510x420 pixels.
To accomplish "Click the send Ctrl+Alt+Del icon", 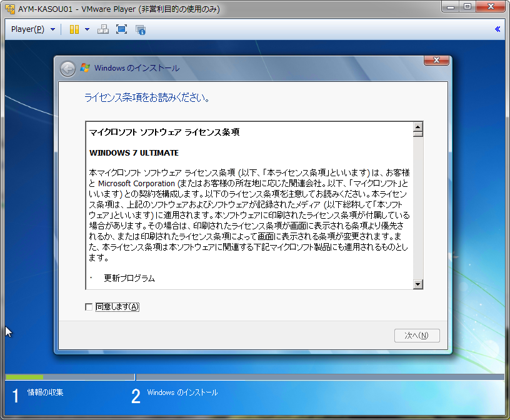I will coord(103,29).
